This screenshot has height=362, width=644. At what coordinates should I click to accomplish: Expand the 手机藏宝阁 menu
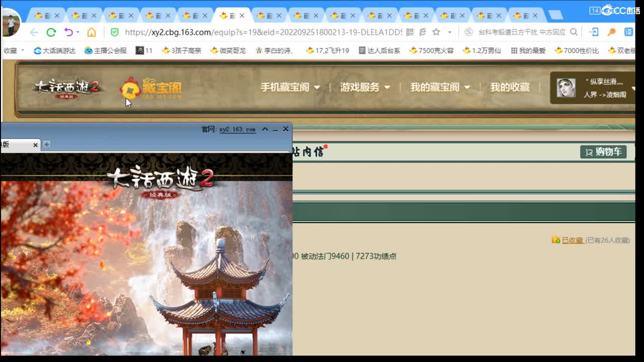[290, 87]
